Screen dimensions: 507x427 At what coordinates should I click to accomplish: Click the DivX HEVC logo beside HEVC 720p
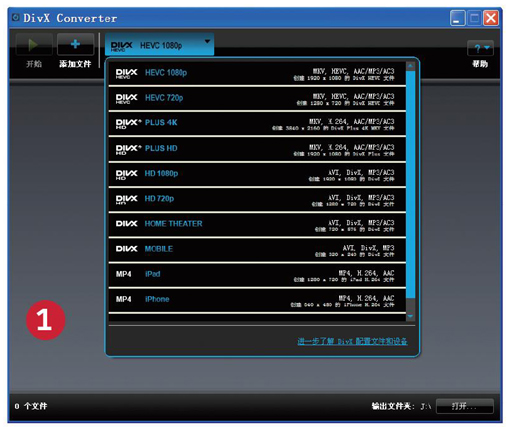[x=126, y=99]
